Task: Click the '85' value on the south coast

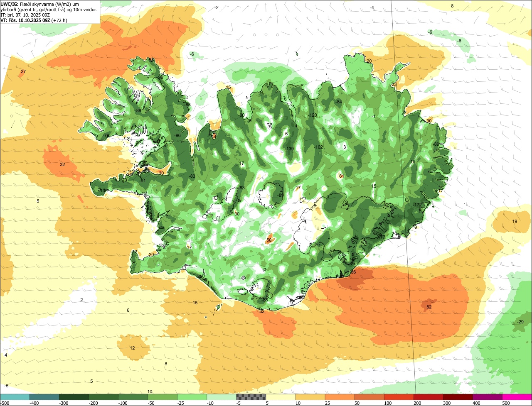Action: pos(199,277)
